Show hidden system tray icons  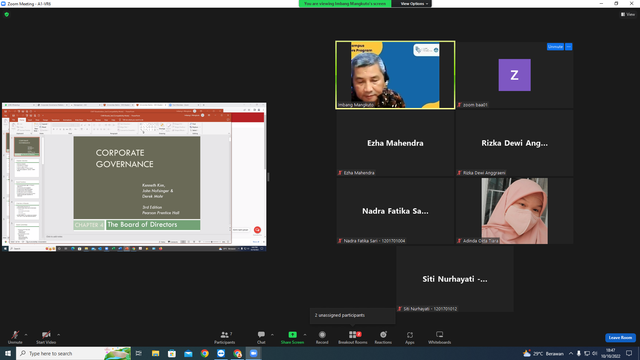[x=571, y=353]
